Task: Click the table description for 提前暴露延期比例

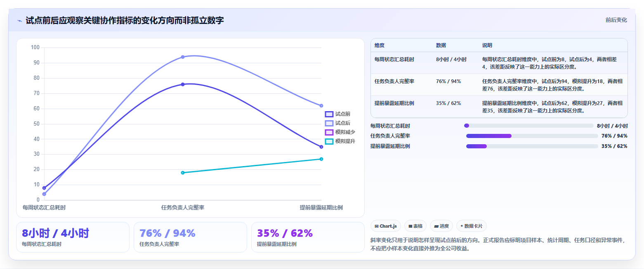Action: pyautogui.click(x=552, y=107)
